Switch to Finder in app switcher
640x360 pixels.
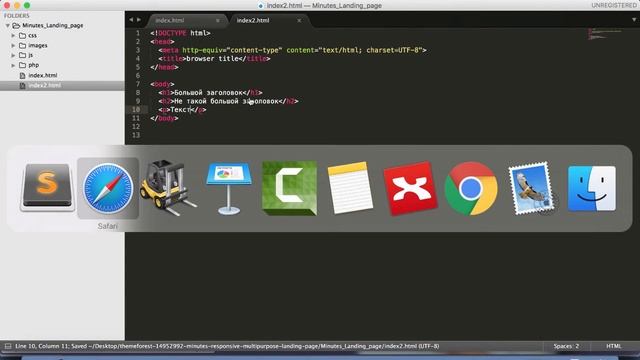(592, 188)
